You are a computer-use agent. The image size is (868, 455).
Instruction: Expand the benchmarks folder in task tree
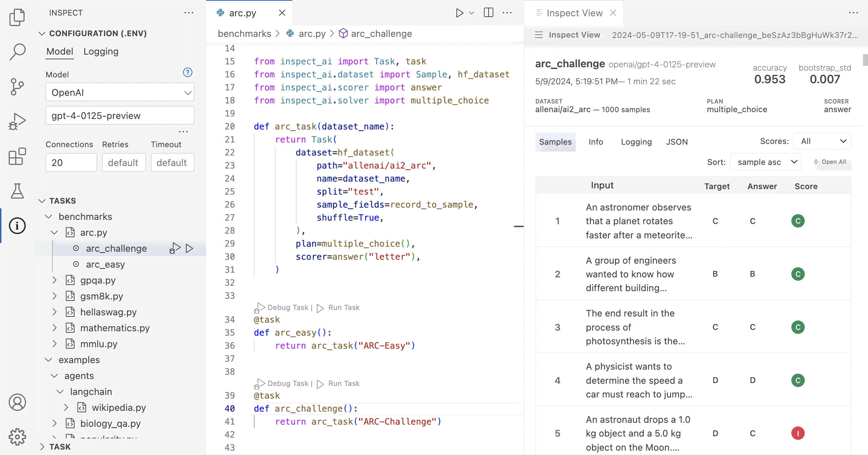[x=49, y=217]
